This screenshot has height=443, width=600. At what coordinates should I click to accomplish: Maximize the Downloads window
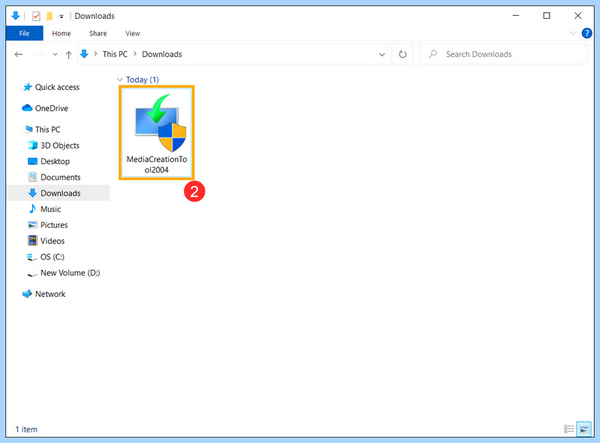pyautogui.click(x=546, y=16)
